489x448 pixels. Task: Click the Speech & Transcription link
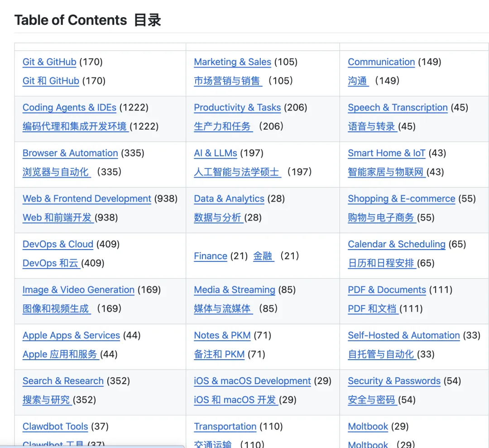(398, 107)
